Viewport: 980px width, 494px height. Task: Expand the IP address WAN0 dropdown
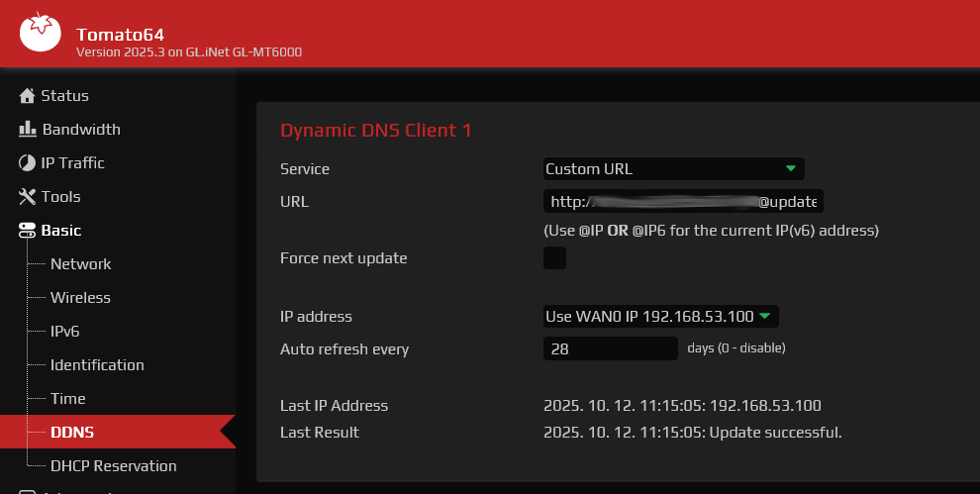point(660,317)
